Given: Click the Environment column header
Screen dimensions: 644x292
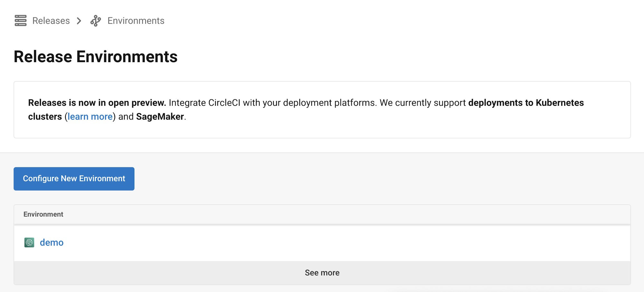Looking at the screenshot, I should (43, 214).
